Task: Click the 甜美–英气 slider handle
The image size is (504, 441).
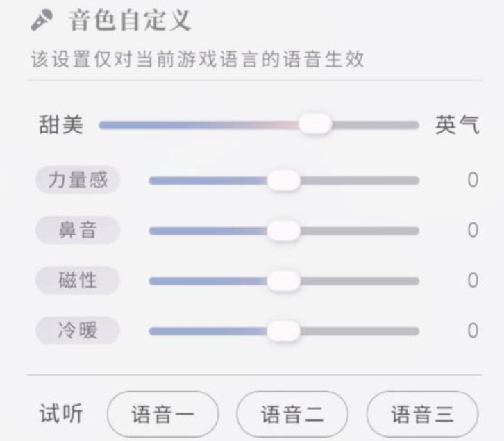Action: (315, 124)
